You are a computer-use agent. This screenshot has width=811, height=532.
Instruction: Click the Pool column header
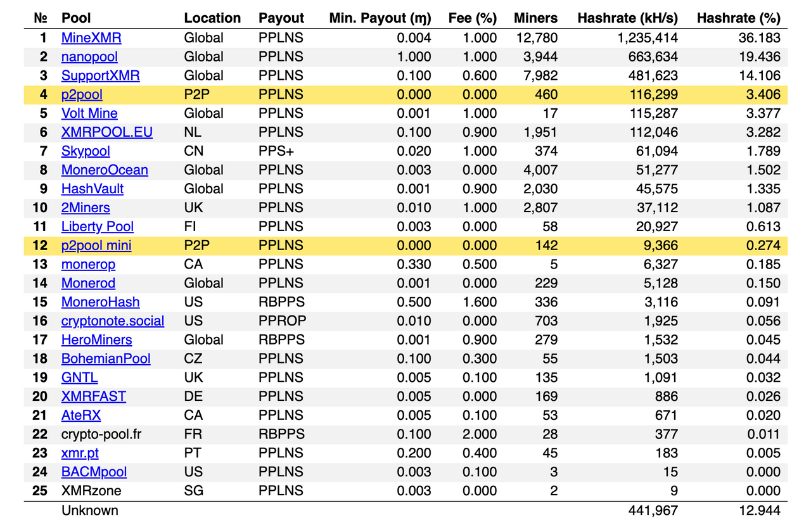76,18
